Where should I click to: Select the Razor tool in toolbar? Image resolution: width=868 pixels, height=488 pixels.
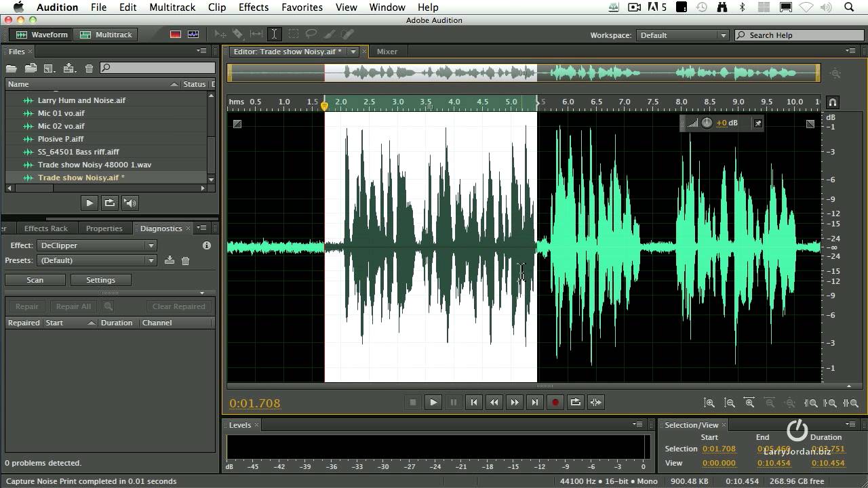(238, 34)
